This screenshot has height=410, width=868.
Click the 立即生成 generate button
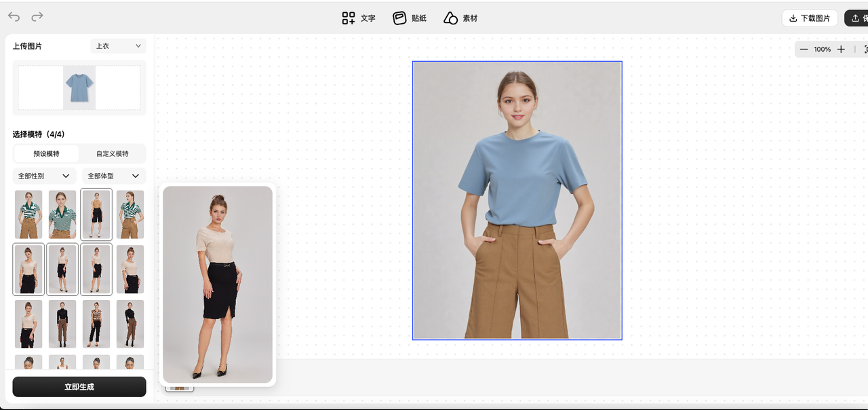point(79,387)
